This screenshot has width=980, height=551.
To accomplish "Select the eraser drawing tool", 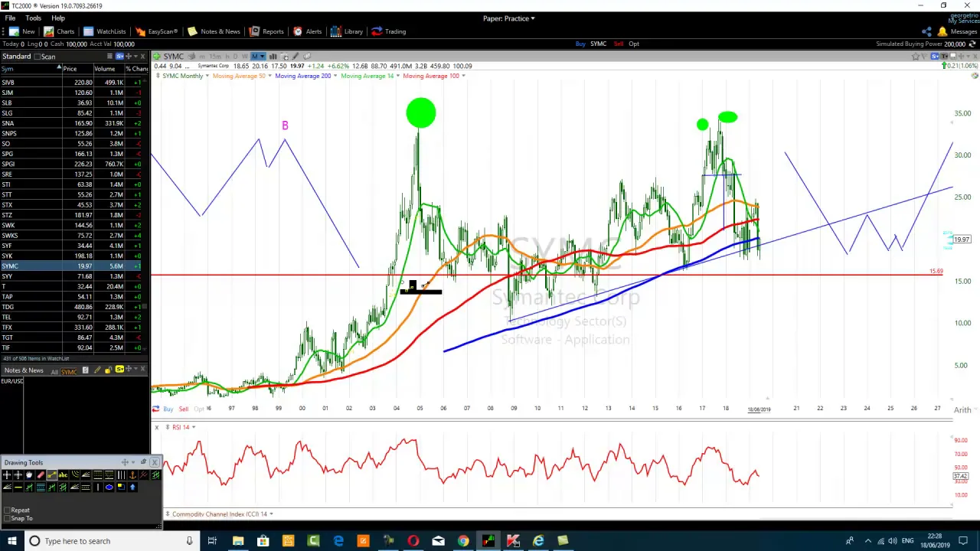I will (x=41, y=475).
